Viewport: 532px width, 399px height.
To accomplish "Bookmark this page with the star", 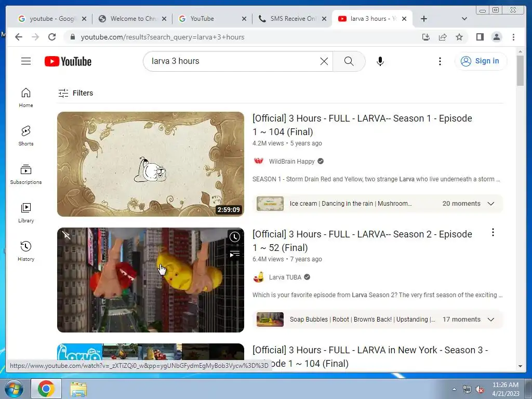I will [x=459, y=37].
